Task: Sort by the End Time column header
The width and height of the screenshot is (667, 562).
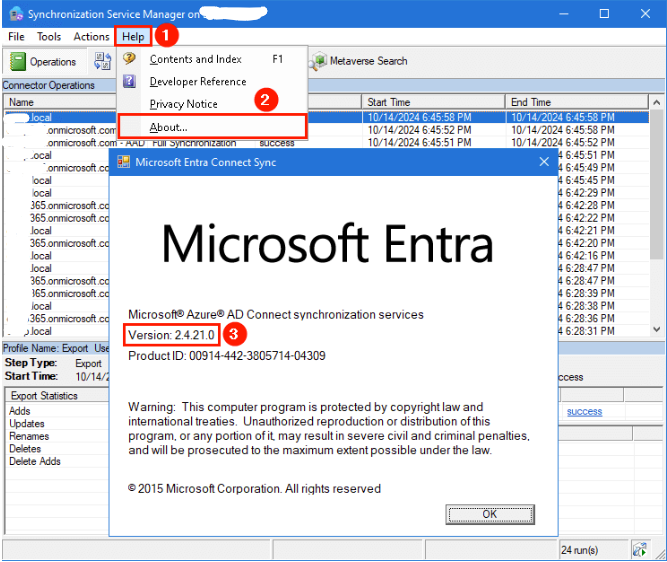Action: [577, 102]
